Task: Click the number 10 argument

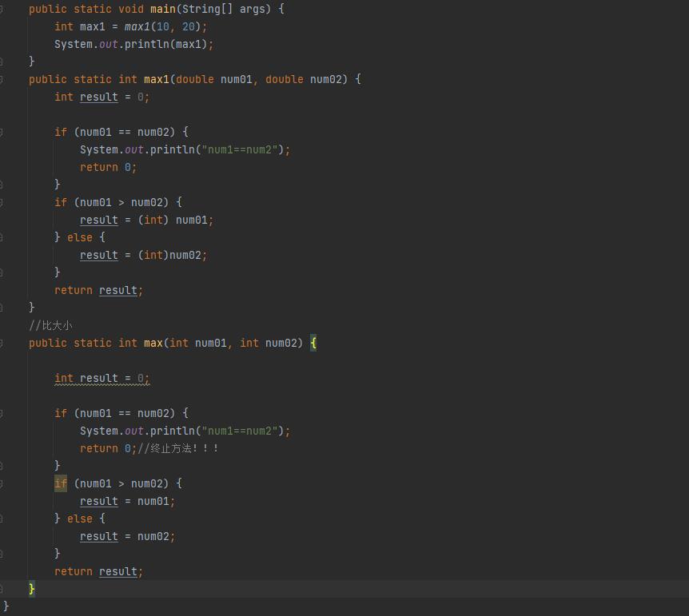Action: point(162,27)
